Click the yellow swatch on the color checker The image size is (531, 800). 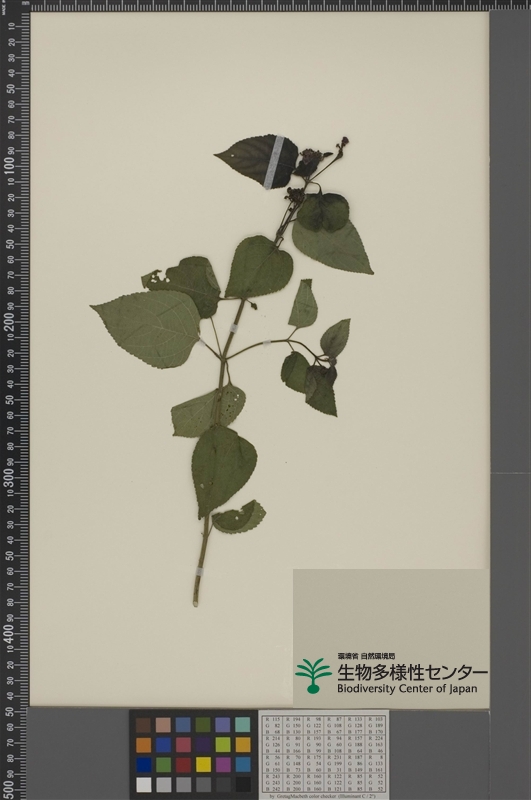pyautogui.click(x=203, y=764)
